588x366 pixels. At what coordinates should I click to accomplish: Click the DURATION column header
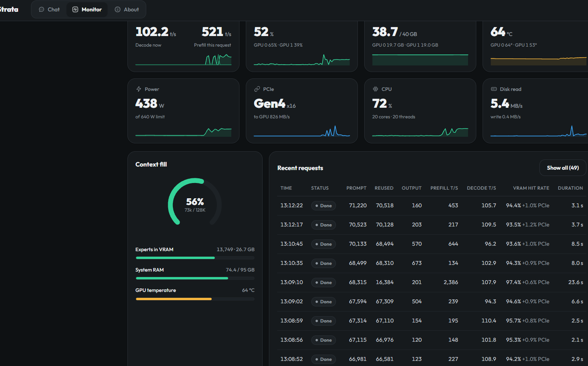click(570, 188)
